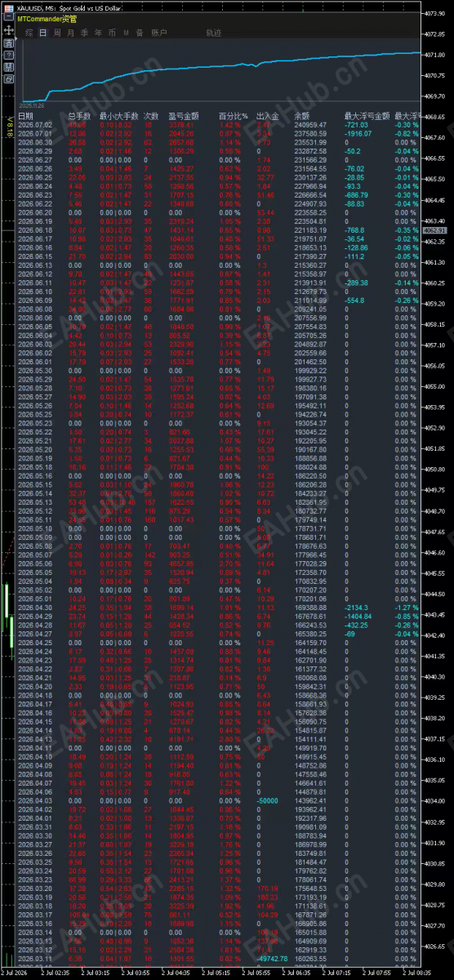Click the 余额 column header
The height and width of the screenshot is (980, 454).
point(301,117)
